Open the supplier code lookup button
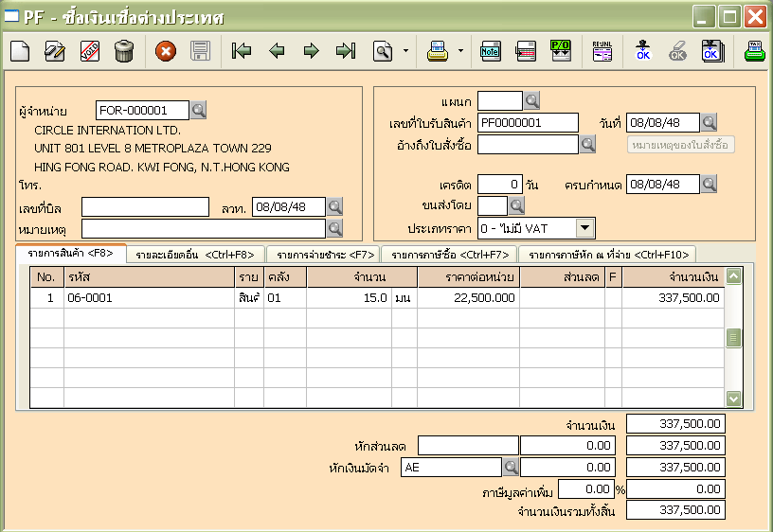 pyautogui.click(x=198, y=111)
